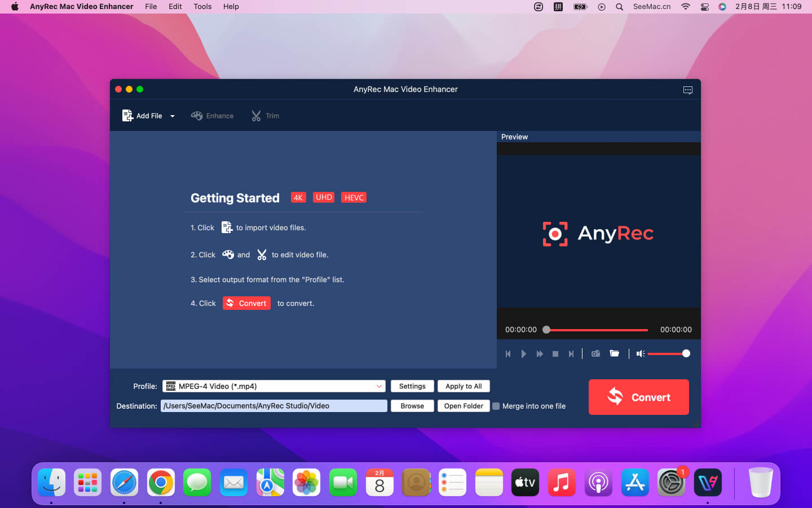Click the Settings button

pos(412,386)
